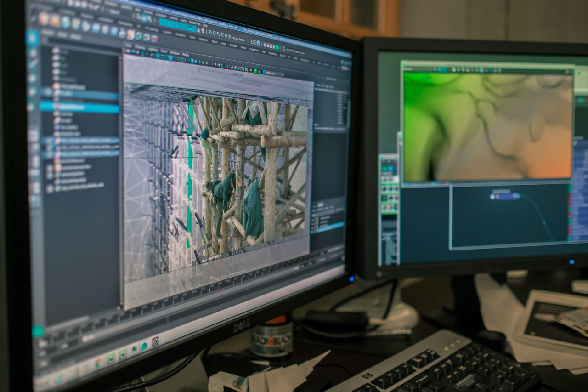Open the dark circular-logo taskbar icon
Image resolution: width=588 pixels, height=392 pixels.
click(155, 341)
